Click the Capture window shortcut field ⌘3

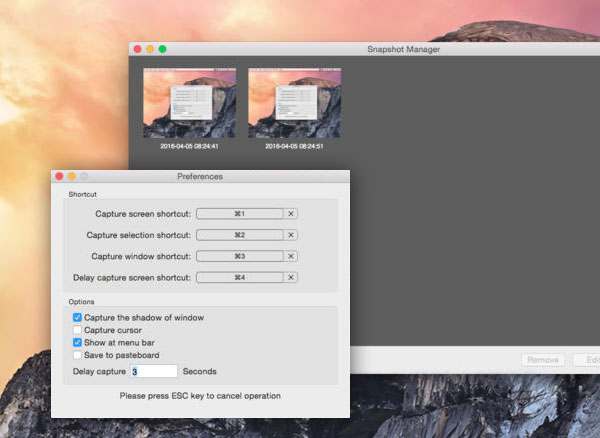(x=240, y=256)
